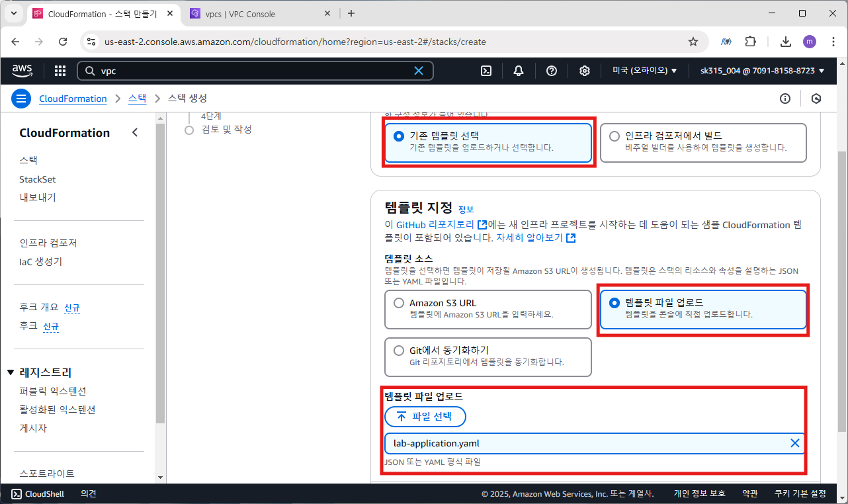Screen dimensions: 848x504
Task: Open a new browser tab
Action: (351, 13)
